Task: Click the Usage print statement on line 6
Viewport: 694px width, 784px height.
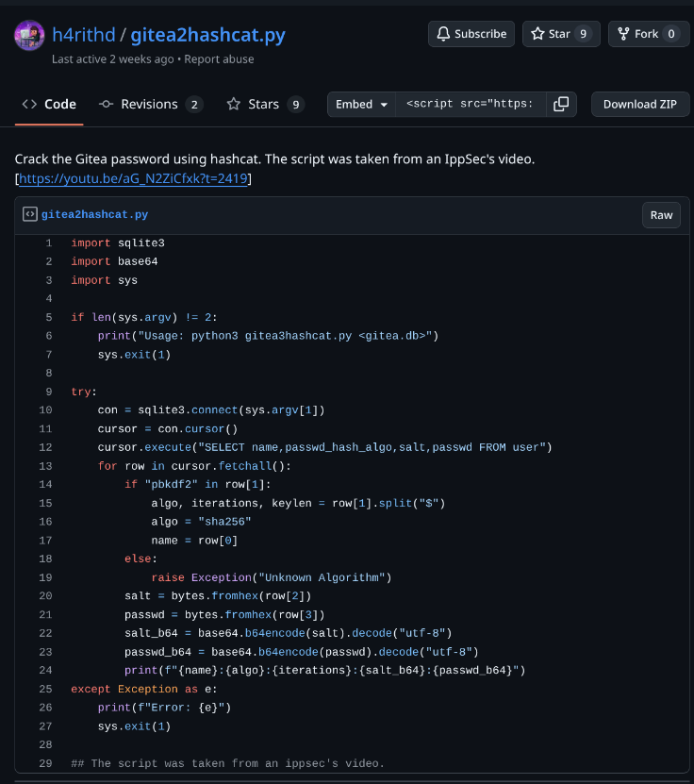Action: (x=269, y=336)
